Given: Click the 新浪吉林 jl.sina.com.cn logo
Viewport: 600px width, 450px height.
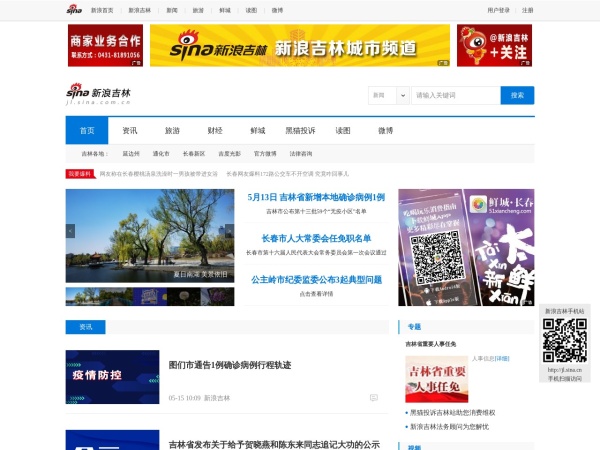Looking at the screenshot, I should click(x=98, y=94).
